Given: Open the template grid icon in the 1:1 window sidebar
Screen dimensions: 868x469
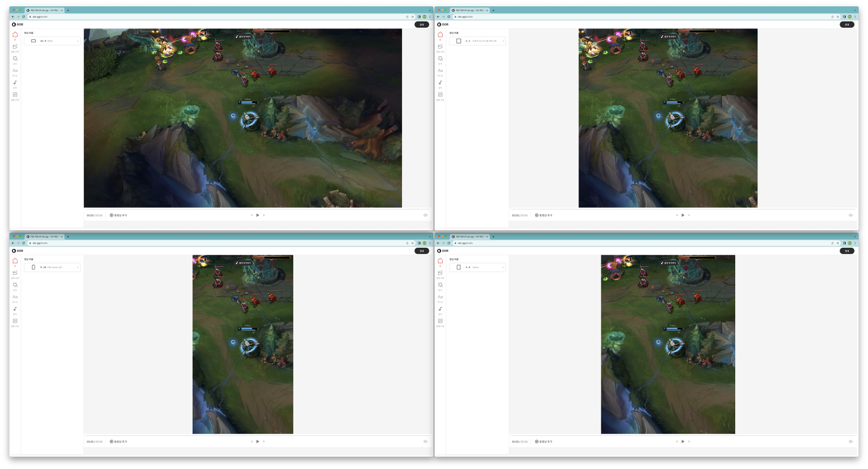Looking at the screenshot, I should [440, 96].
